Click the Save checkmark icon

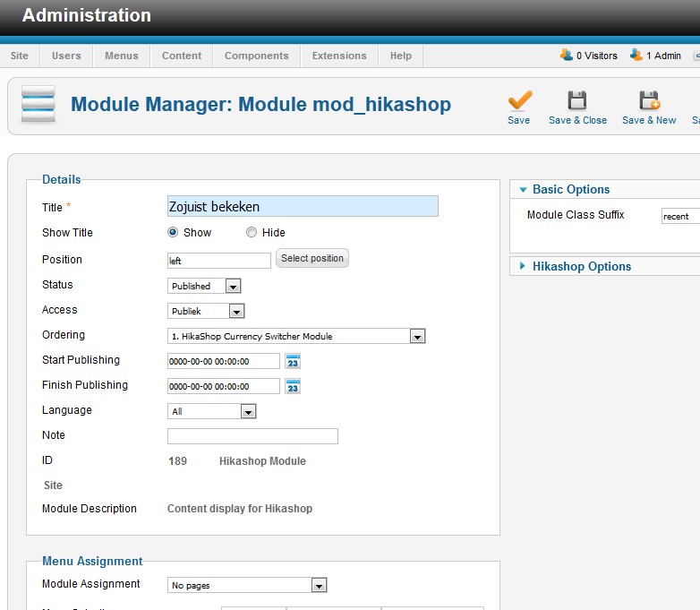pos(519,99)
